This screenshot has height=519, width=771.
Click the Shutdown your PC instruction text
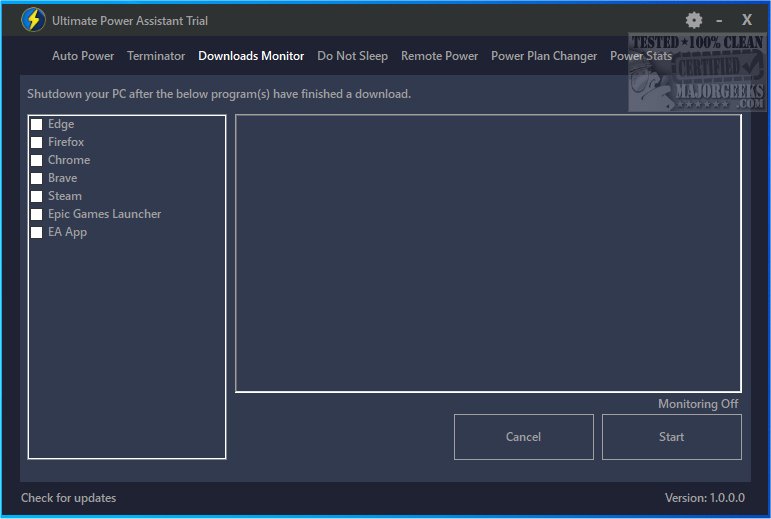[219, 94]
